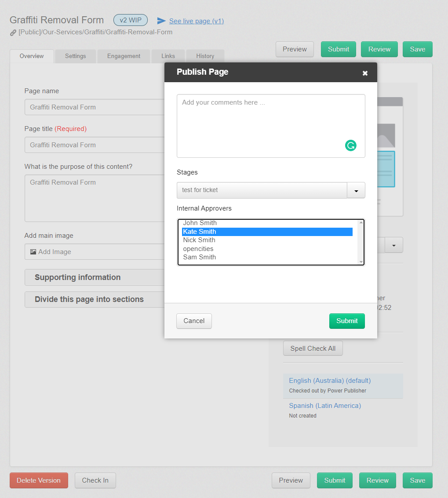Run Spell Check All

tap(313, 348)
